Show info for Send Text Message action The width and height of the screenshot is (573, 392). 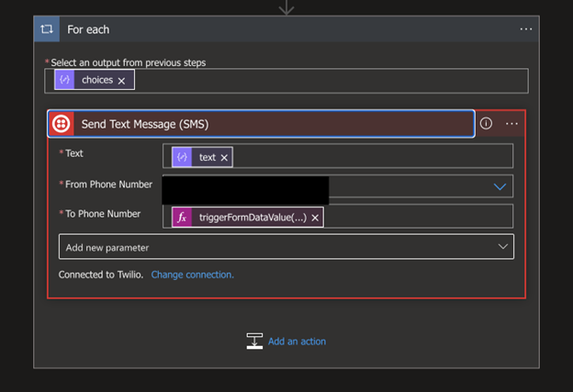click(487, 124)
